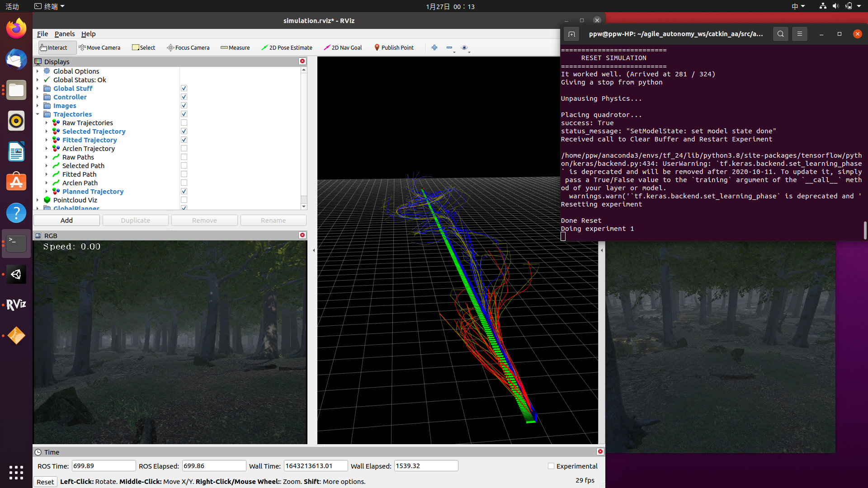The height and width of the screenshot is (488, 868).
Task: Expand the Planned Trajectory entry
Action: pos(47,191)
